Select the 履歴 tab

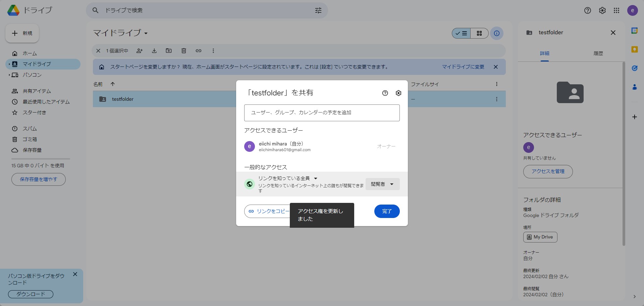598,53
